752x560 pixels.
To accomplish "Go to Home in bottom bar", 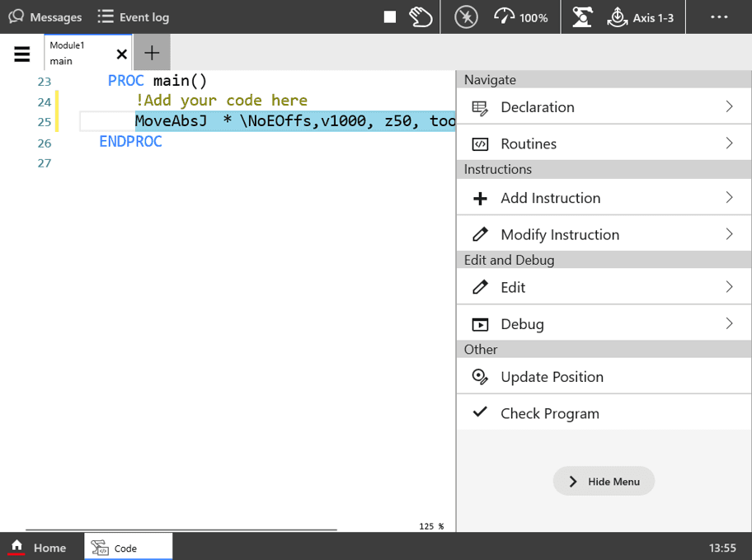I will pos(38,547).
